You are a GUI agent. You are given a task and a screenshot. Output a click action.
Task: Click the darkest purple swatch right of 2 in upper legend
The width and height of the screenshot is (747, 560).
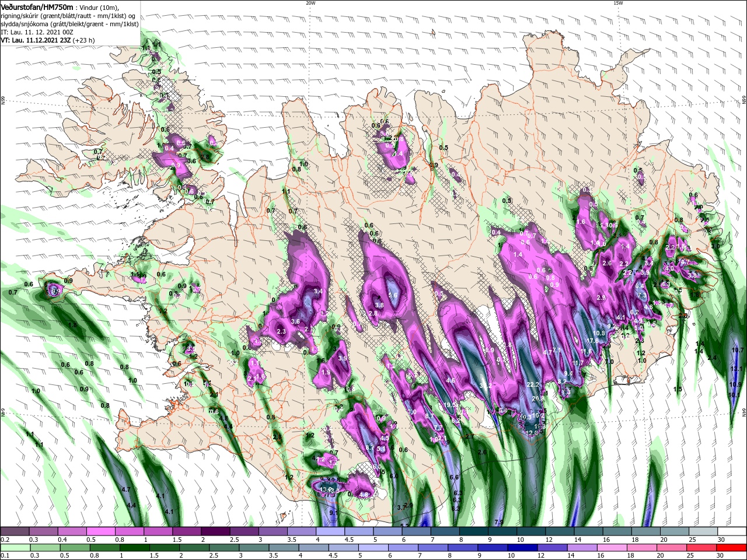(215, 531)
